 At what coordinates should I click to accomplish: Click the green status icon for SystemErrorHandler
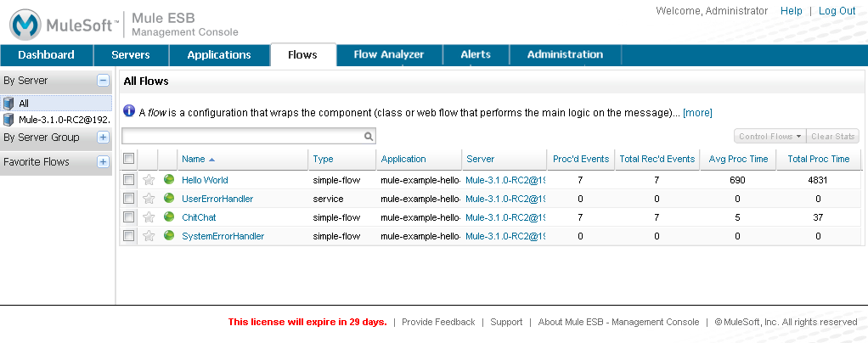point(168,236)
